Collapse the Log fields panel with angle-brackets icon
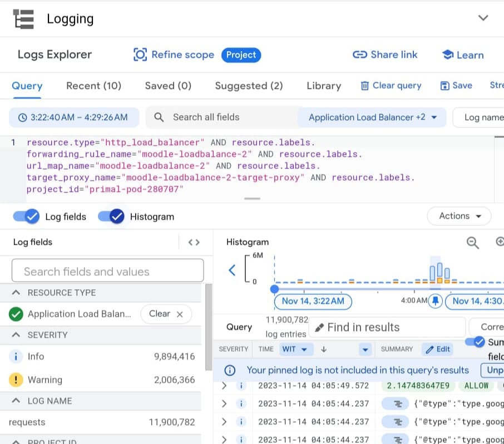The width and height of the screenshot is (504, 444). point(194,242)
